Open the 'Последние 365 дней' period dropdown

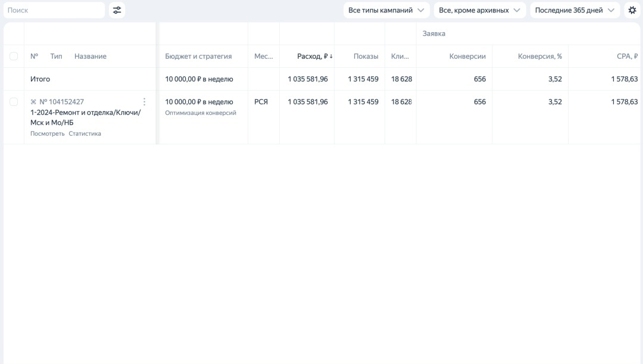(x=575, y=10)
